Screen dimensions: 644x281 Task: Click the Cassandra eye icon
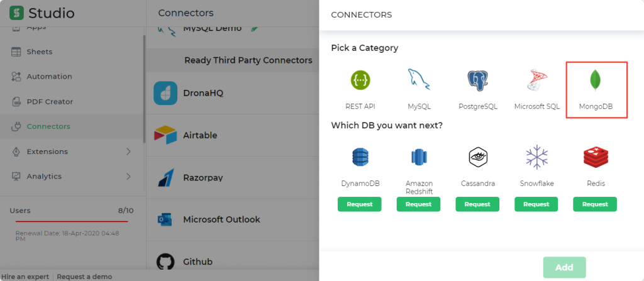[478, 157]
